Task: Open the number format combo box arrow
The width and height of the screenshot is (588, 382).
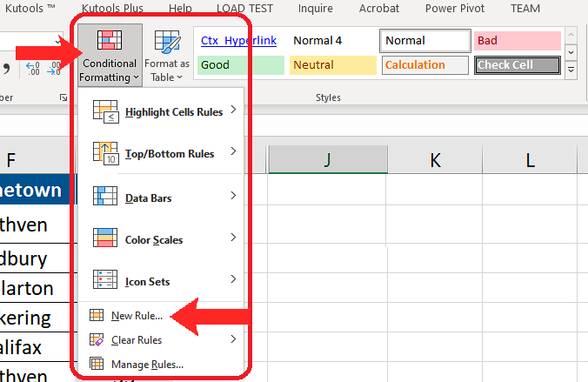Action: click(57, 41)
